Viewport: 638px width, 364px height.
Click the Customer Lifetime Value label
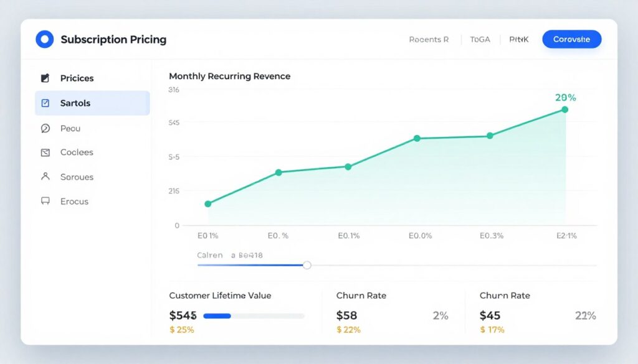click(x=220, y=296)
